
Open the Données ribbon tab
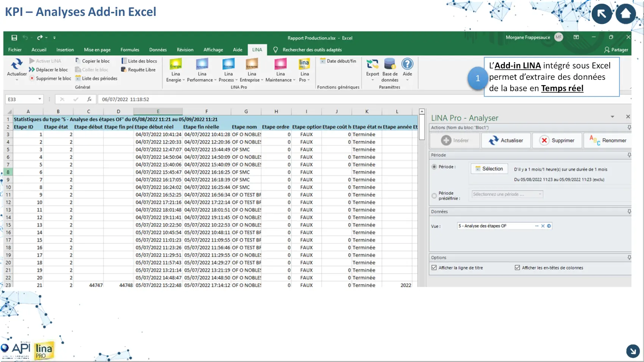[x=158, y=50]
